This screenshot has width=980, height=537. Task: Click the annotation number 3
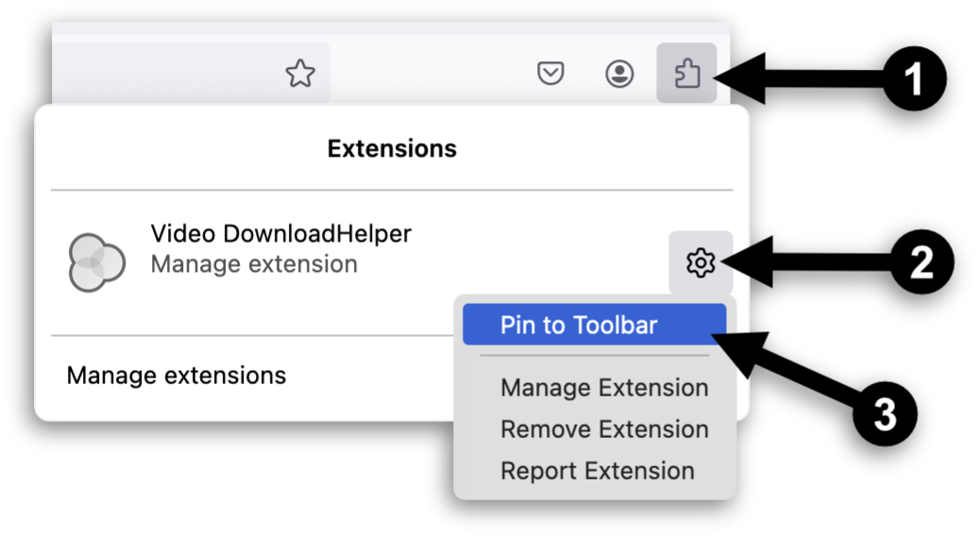pyautogui.click(x=885, y=415)
